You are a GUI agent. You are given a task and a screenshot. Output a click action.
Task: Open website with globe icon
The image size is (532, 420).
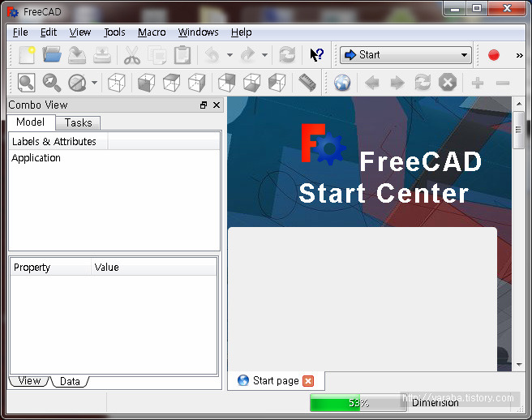click(x=342, y=83)
